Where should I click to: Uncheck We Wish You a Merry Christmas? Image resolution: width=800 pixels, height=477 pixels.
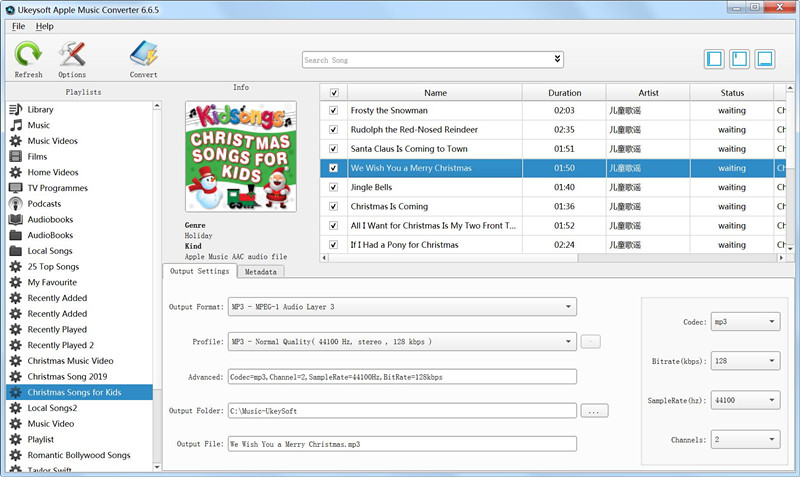pyautogui.click(x=334, y=168)
